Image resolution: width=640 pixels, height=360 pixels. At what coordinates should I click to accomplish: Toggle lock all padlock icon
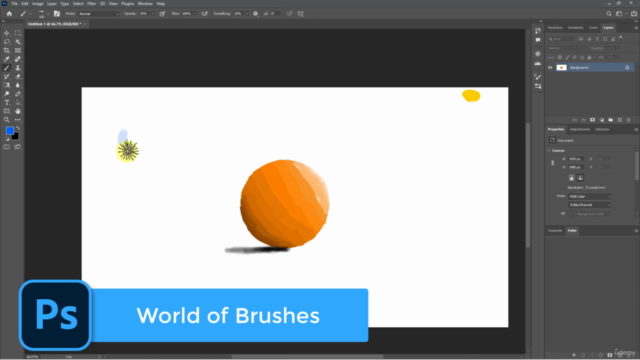coord(589,58)
